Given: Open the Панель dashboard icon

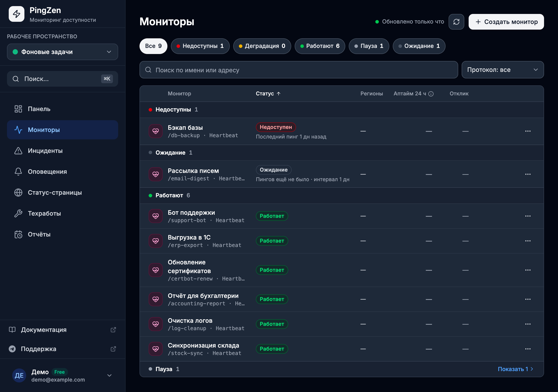Looking at the screenshot, I should click(18, 109).
